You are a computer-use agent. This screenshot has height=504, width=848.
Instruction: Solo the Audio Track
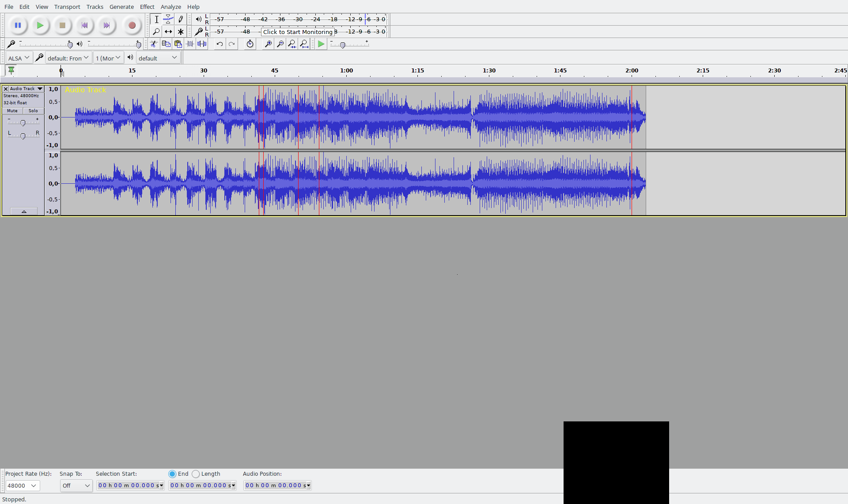pos(33,111)
